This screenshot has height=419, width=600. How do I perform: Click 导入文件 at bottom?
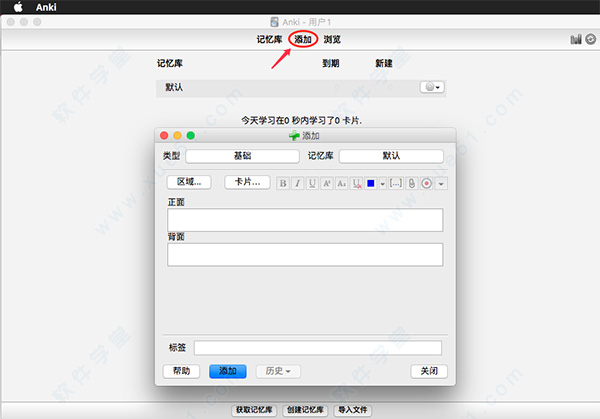(352, 410)
